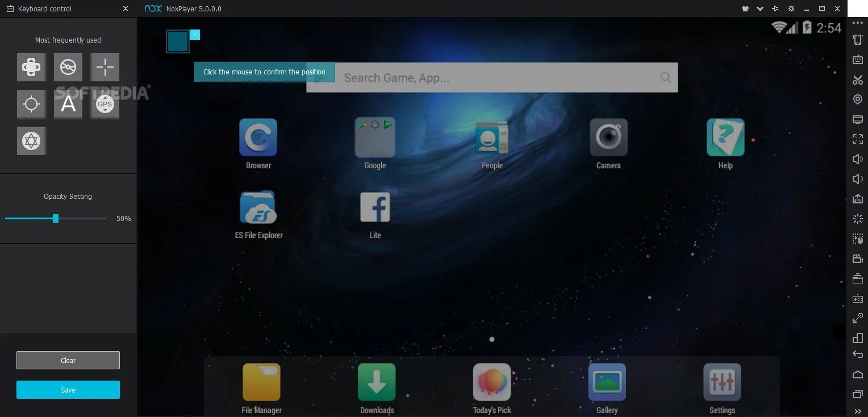This screenshot has width=868, height=417.
Task: Expand sidebar with double chevron
Action: [858, 411]
